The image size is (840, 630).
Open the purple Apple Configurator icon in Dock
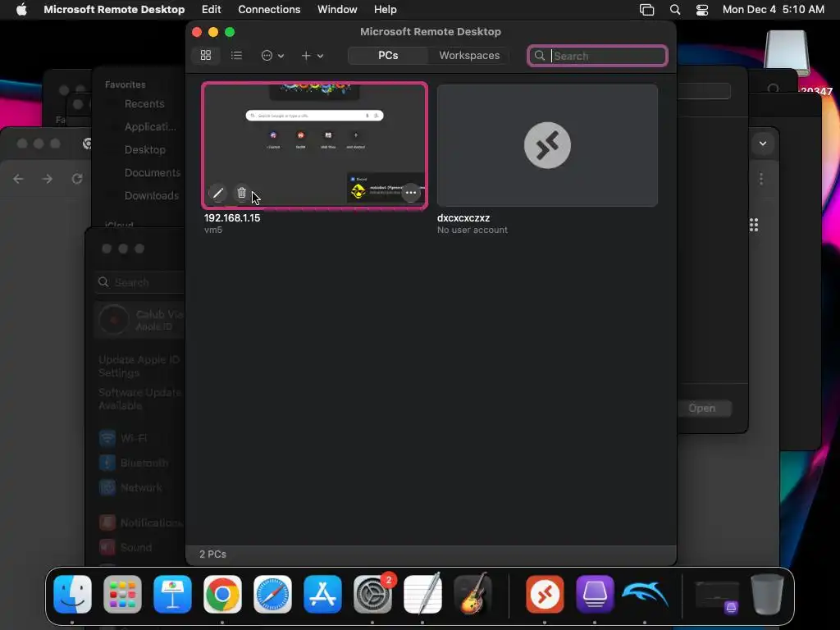tap(595, 594)
